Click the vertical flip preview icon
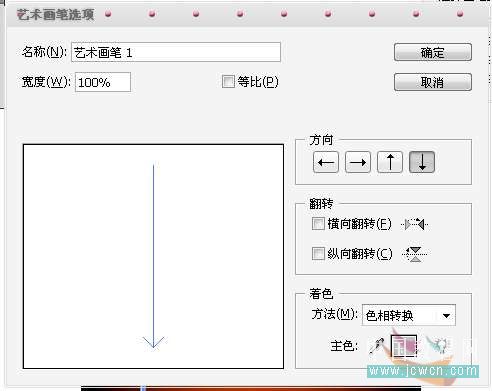Viewport: 492px width, 391px height. [x=415, y=254]
